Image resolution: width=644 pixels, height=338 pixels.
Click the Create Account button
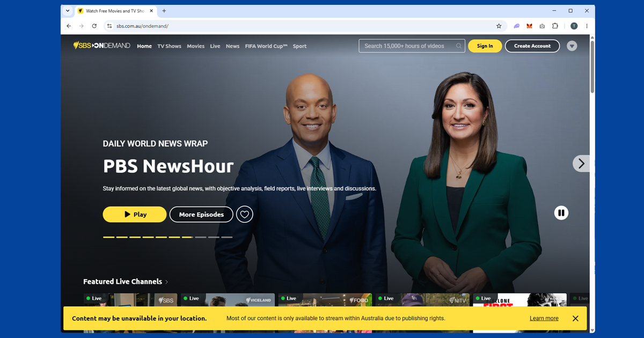532,46
